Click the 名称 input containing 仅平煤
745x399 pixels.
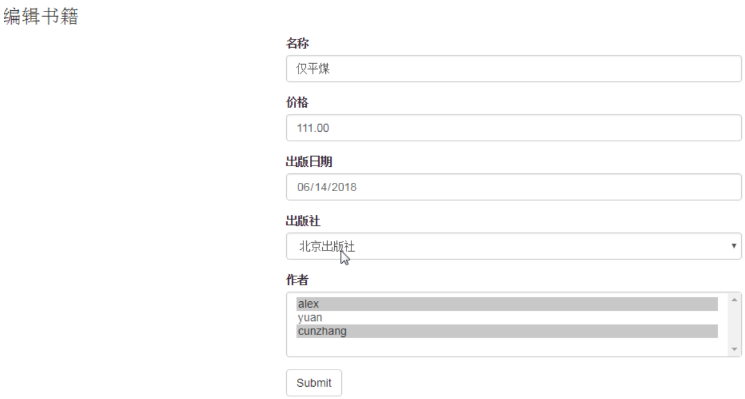point(514,68)
